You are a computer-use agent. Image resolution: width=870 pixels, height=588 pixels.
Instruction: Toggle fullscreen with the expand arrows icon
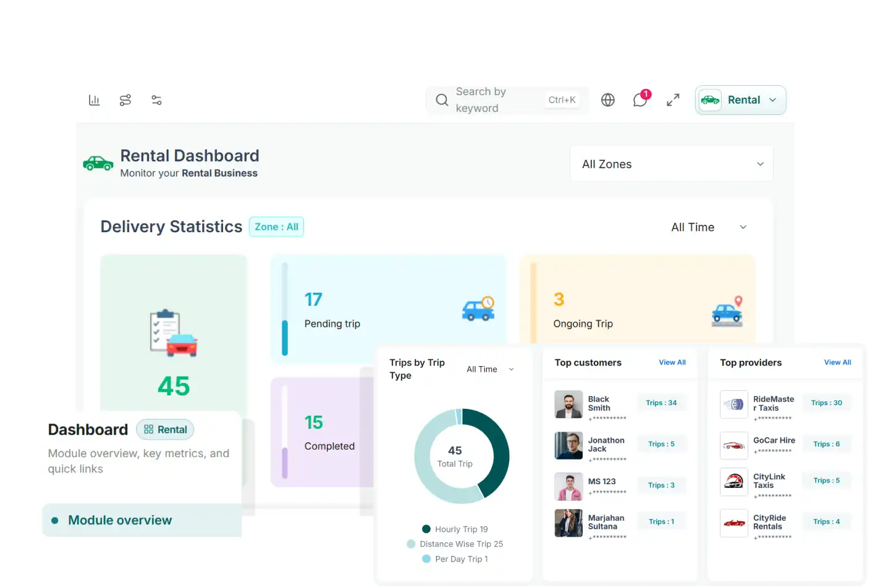point(673,100)
